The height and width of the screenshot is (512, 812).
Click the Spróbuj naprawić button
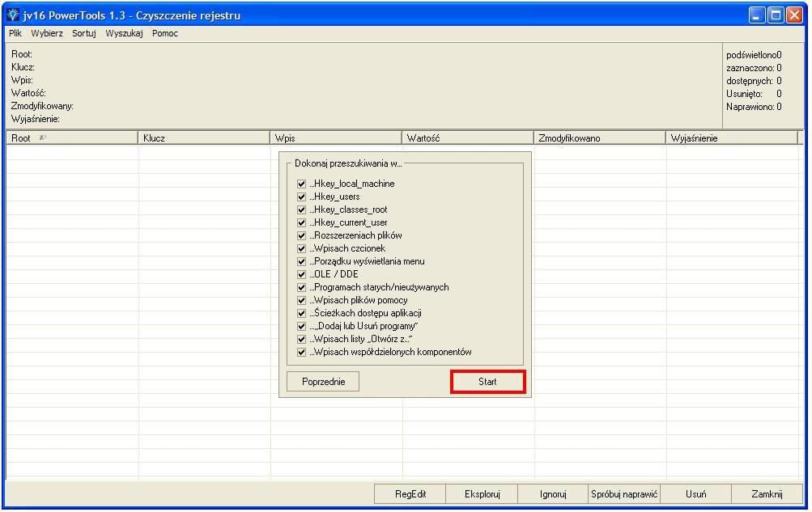pos(624,494)
